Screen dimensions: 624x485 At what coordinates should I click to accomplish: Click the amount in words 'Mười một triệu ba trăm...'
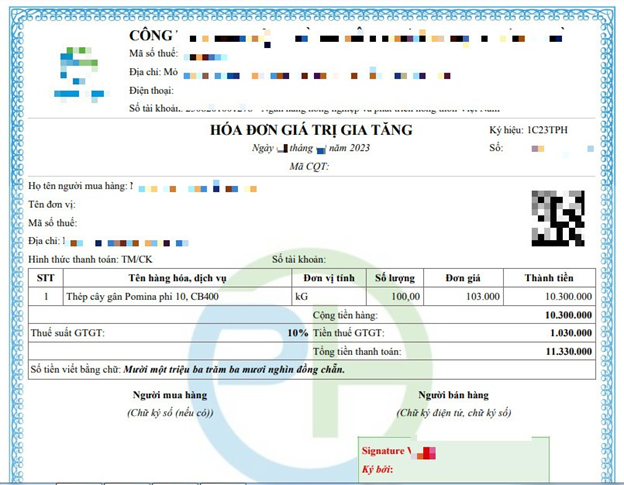(x=234, y=370)
